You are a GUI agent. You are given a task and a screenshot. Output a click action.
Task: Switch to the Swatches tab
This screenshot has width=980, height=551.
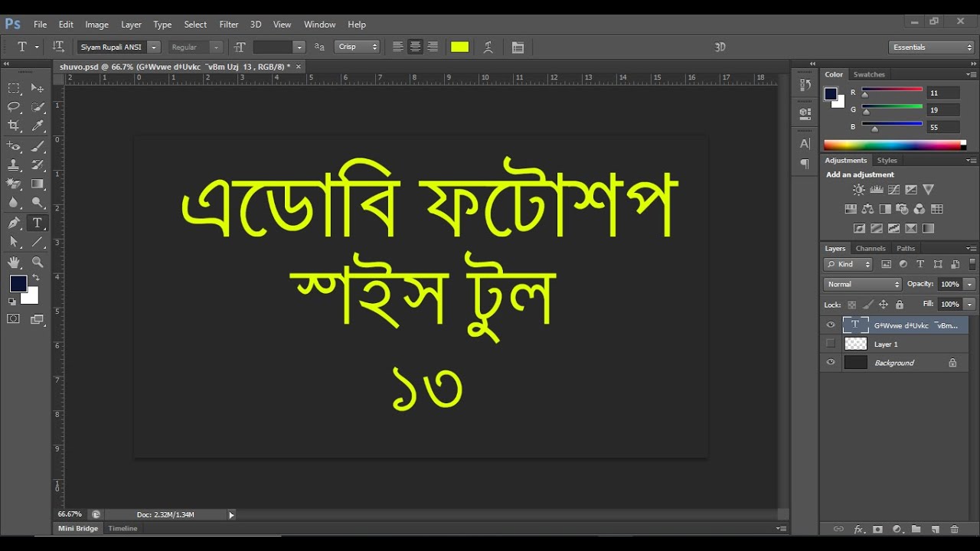(x=869, y=74)
